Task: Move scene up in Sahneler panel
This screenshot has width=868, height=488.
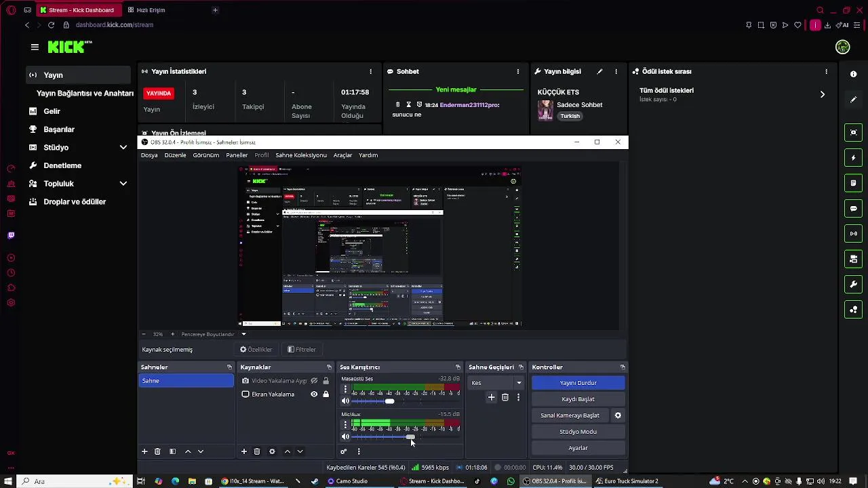Action: [x=188, y=451]
